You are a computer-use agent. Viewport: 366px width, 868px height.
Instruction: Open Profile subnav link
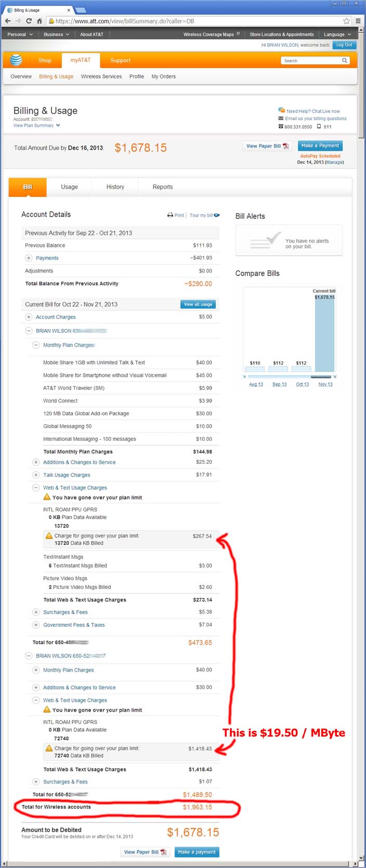coord(137,76)
